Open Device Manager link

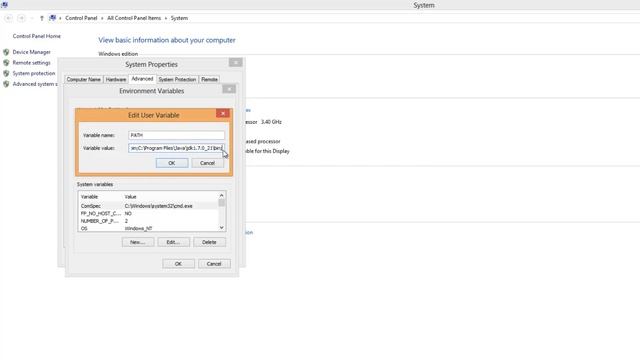click(x=31, y=52)
